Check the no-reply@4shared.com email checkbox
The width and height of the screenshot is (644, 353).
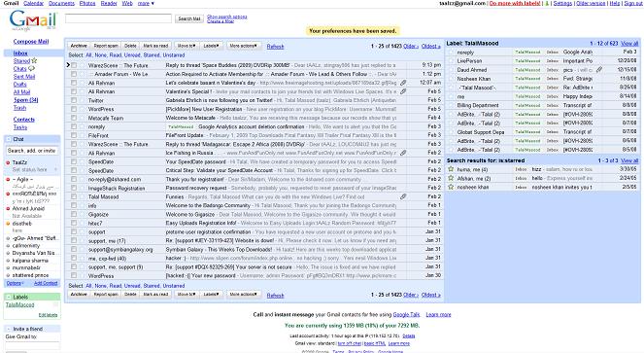click(x=74, y=179)
